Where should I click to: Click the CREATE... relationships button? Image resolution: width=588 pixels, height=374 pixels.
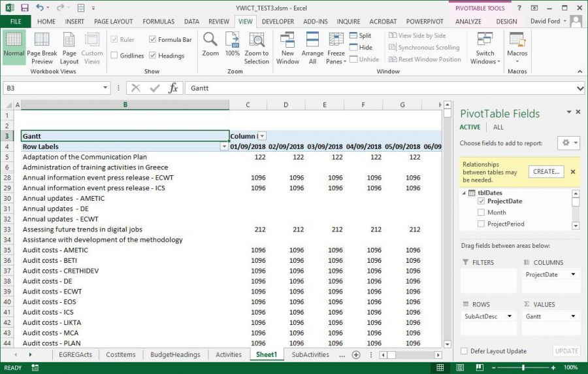[546, 171]
